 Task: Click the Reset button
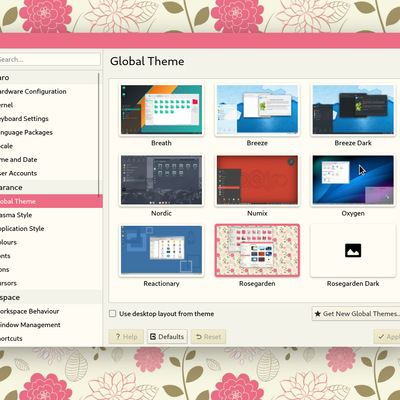click(208, 337)
